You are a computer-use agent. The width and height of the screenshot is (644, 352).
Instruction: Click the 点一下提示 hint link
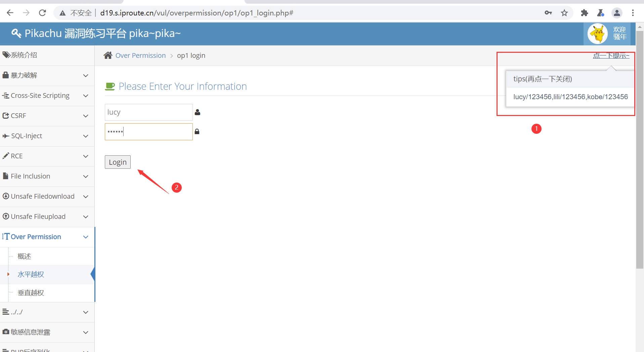pyautogui.click(x=611, y=56)
